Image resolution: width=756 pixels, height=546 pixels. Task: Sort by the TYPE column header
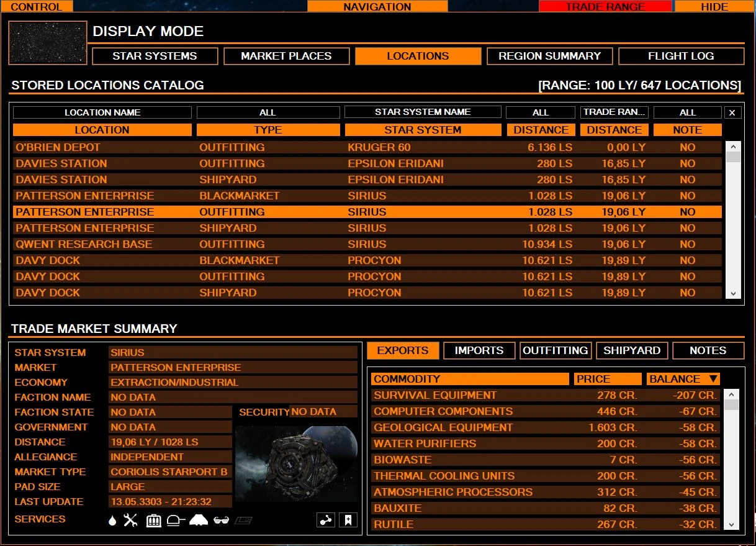pyautogui.click(x=268, y=130)
